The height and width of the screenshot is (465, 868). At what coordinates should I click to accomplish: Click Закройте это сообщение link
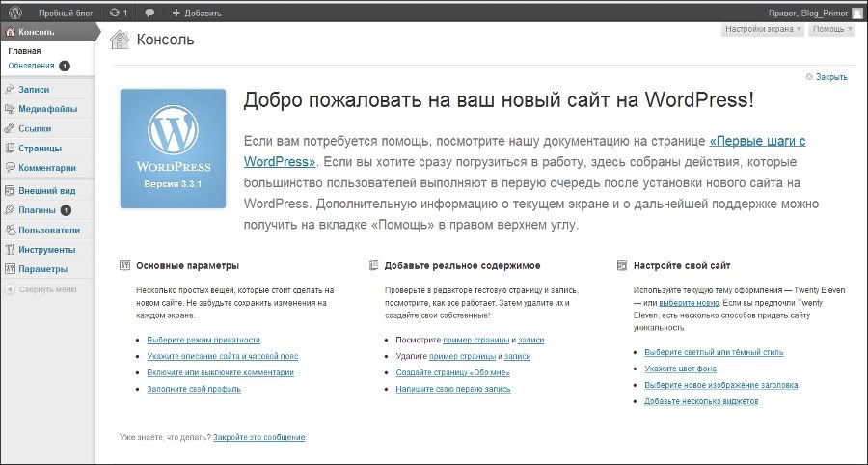(259, 437)
